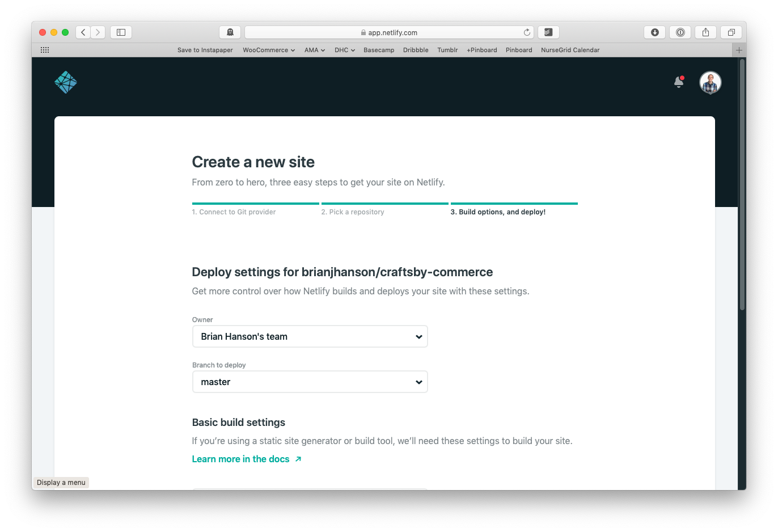Show Safari downloads
The image size is (778, 532).
(654, 32)
